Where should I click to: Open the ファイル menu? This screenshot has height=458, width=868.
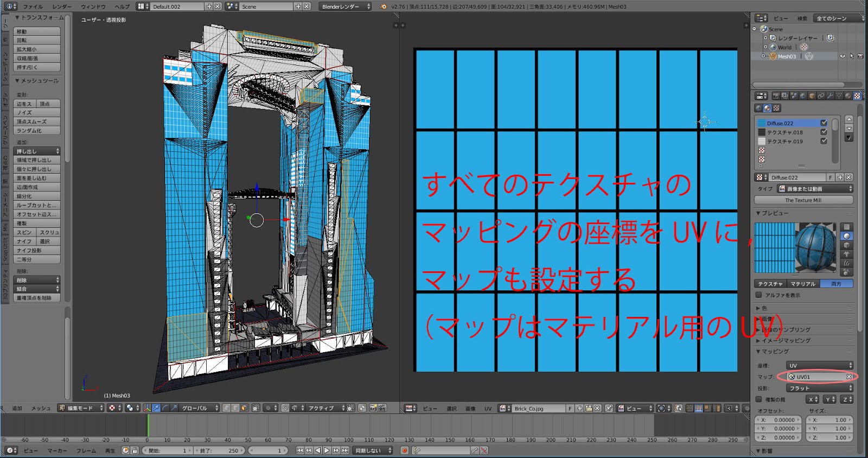pyautogui.click(x=33, y=7)
